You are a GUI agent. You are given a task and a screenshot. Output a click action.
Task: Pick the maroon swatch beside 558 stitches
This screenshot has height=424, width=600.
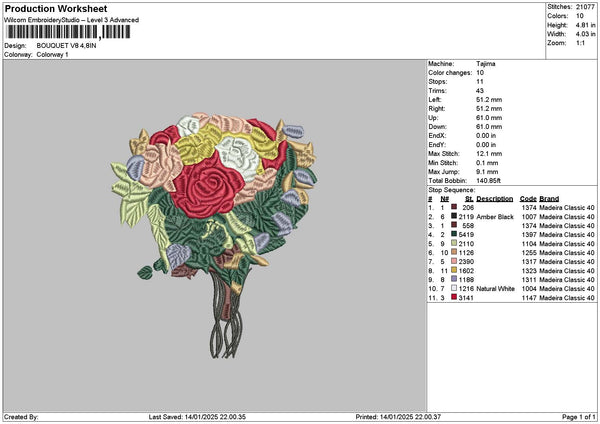point(454,225)
